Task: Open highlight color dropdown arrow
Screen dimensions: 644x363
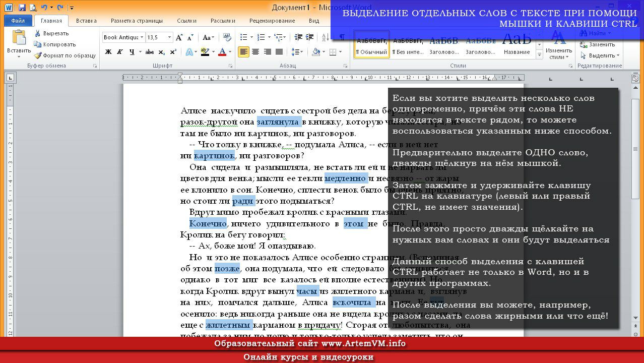Action: tap(212, 52)
